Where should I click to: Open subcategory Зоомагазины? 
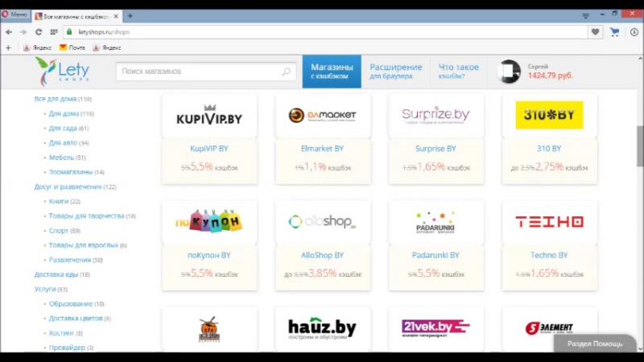click(71, 172)
